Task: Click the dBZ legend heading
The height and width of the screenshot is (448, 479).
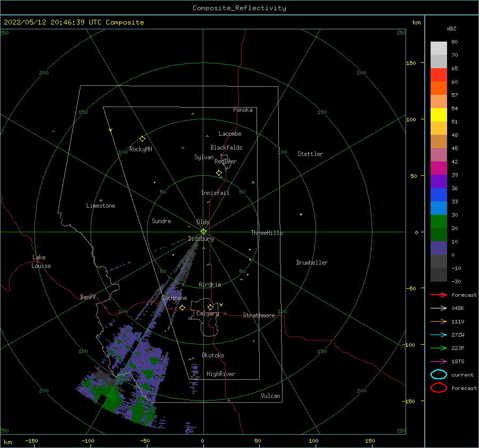Action: point(451,28)
